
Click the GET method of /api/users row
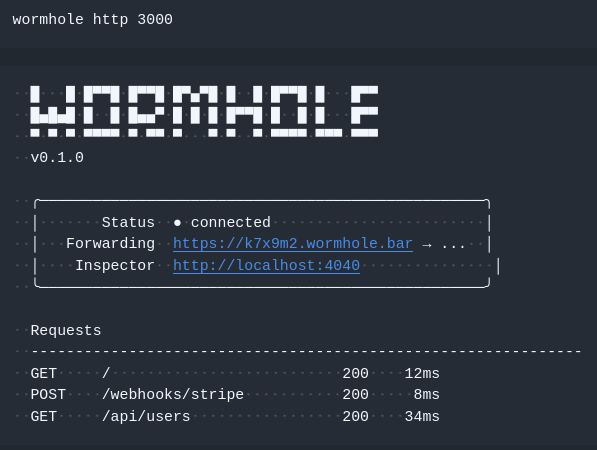tap(44, 416)
